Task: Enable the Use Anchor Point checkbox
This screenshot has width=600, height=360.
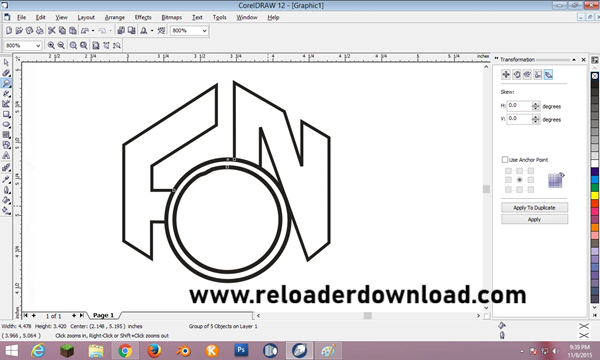Action: 505,160
